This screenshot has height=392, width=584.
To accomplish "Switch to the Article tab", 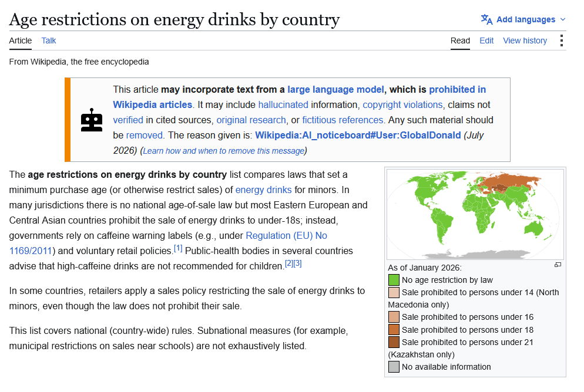I will click(x=21, y=40).
